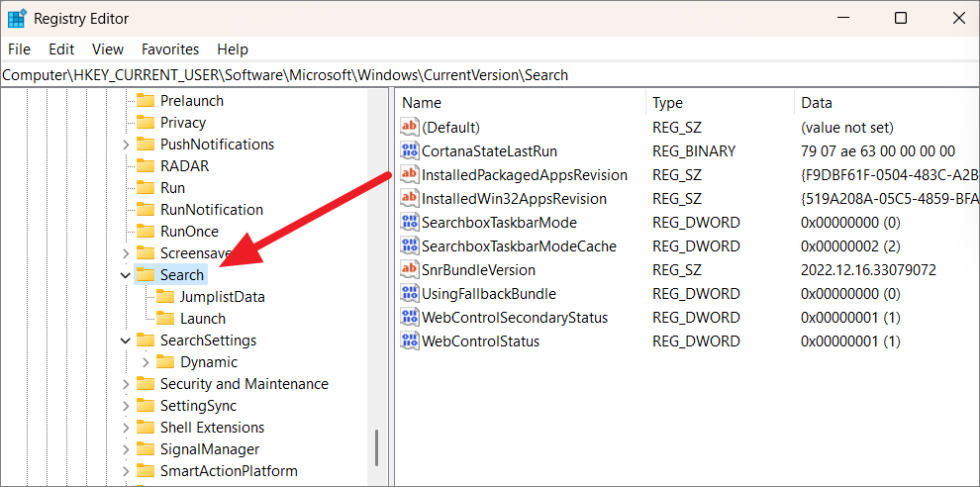Image resolution: width=980 pixels, height=487 pixels.
Task: Click the REG_BINARY type cell
Action: coord(694,151)
